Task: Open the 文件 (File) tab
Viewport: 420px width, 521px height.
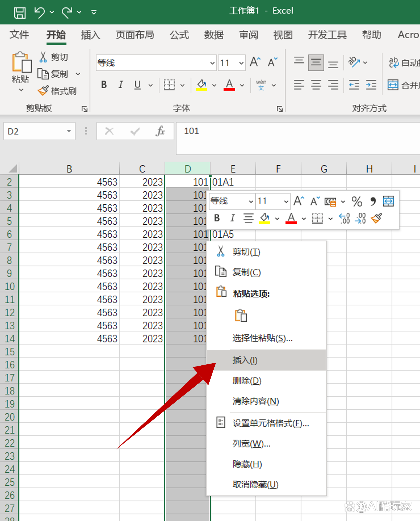Action: 19,35
